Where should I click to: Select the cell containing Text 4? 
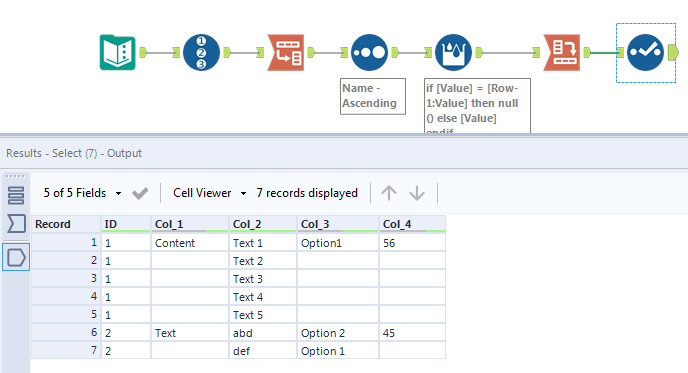tap(263, 297)
